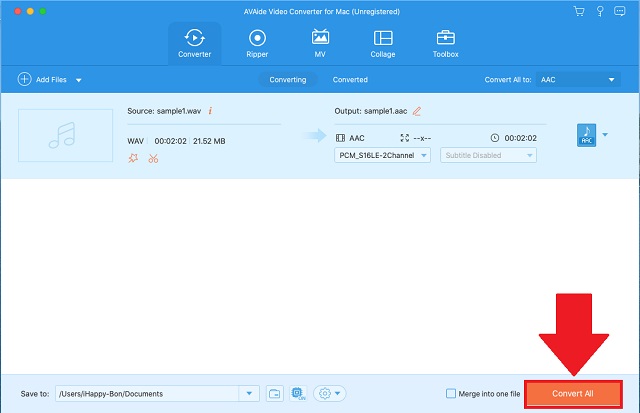Click the Convert All button

(573, 394)
